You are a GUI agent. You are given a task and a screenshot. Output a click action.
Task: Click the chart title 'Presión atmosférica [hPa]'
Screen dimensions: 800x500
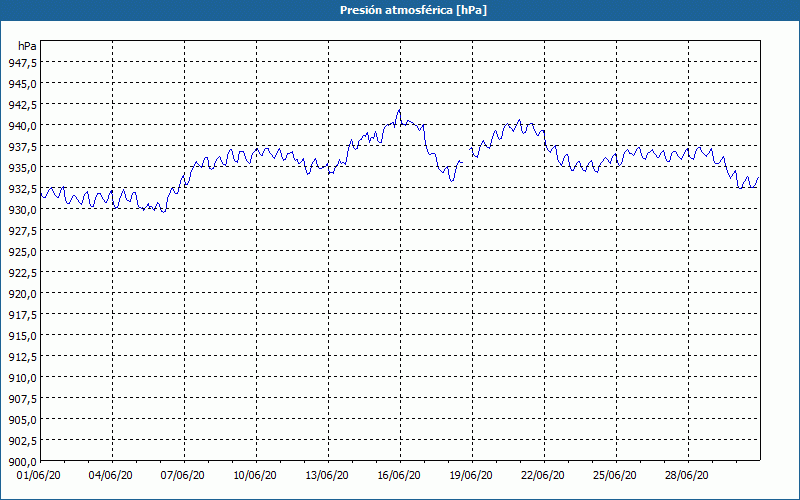(413, 10)
